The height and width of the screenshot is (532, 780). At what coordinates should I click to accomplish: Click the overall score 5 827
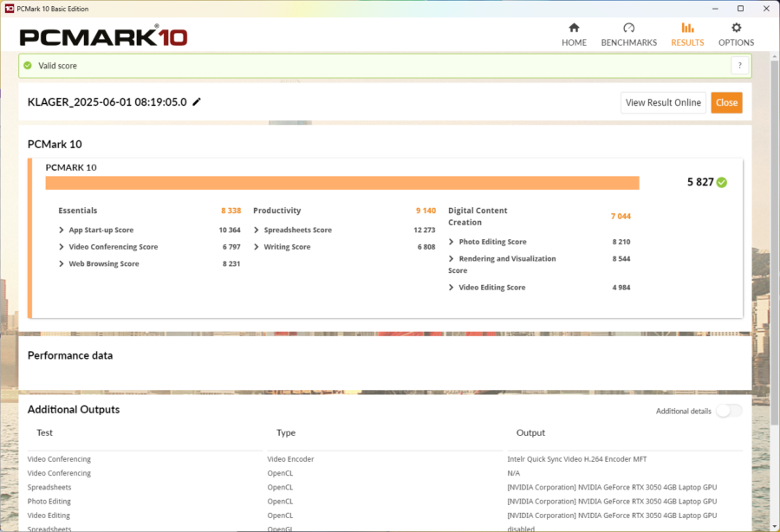point(700,182)
